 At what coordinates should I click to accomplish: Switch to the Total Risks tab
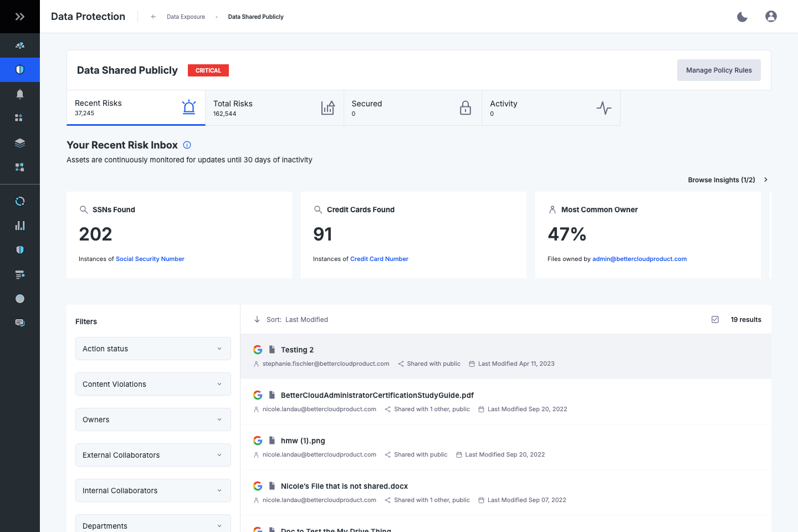(274, 108)
